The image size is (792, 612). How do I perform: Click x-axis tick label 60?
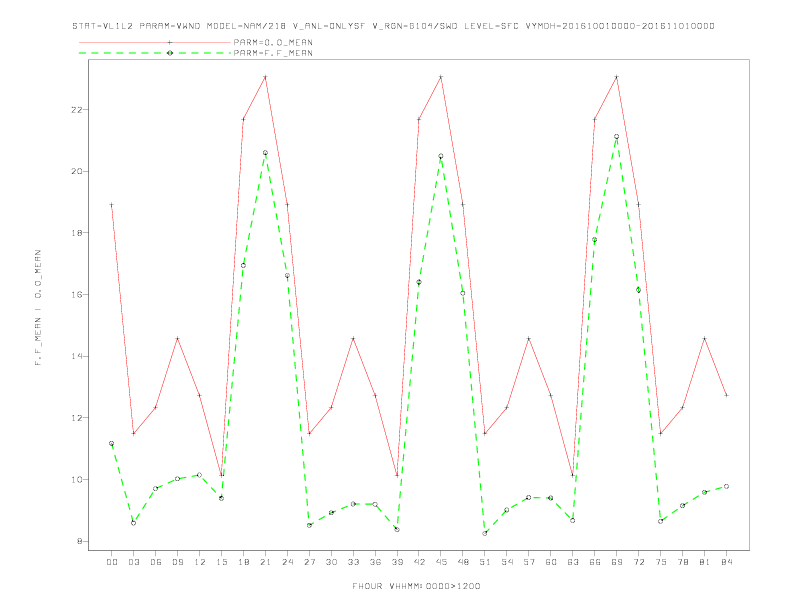pos(551,562)
